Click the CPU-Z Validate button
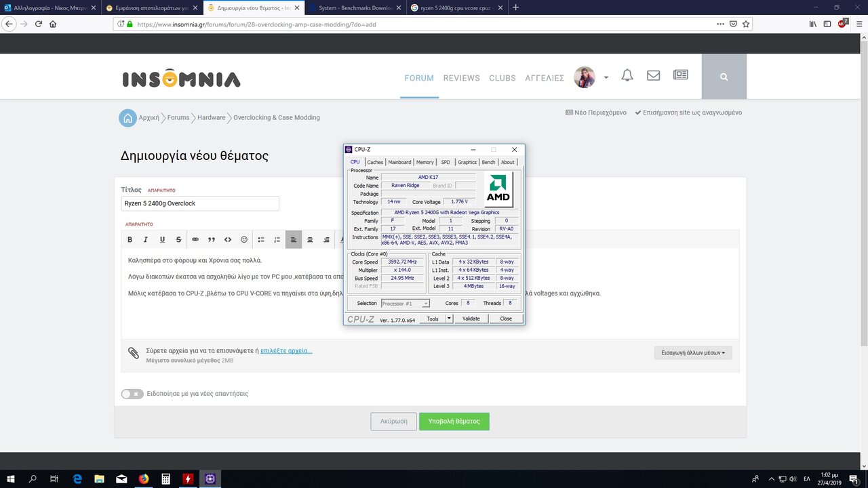This screenshot has height=488, width=868. (x=471, y=319)
